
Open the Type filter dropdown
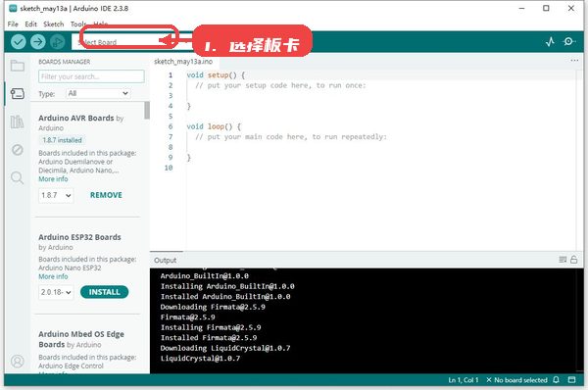[98, 93]
